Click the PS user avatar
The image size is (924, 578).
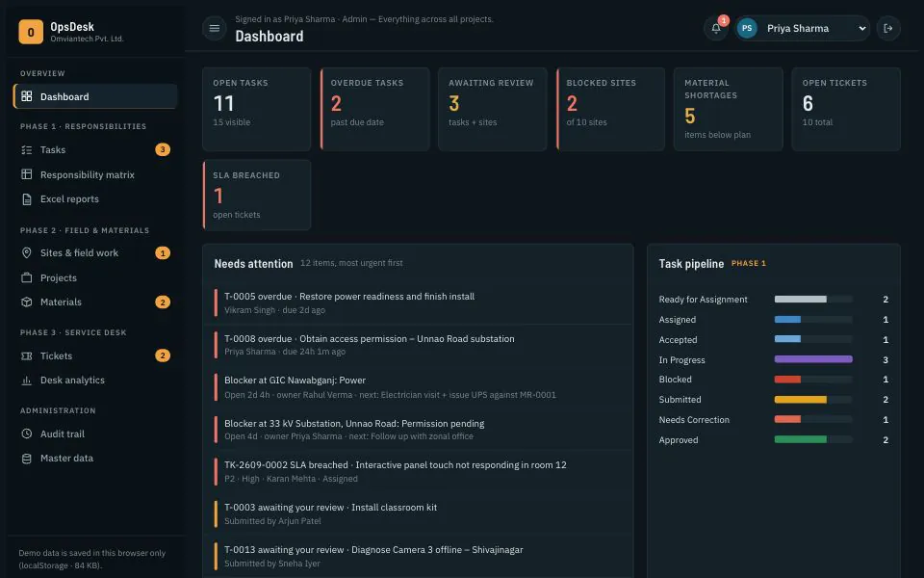747,28
